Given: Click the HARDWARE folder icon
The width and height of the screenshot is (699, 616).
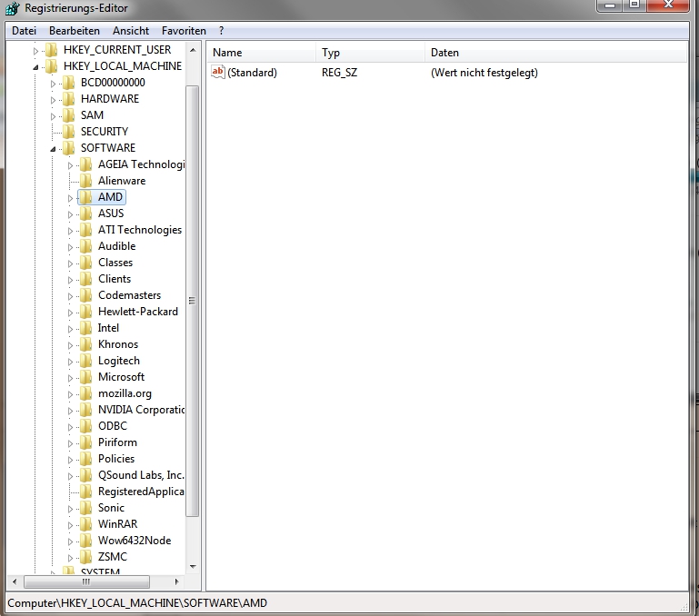Looking at the screenshot, I should [x=69, y=99].
